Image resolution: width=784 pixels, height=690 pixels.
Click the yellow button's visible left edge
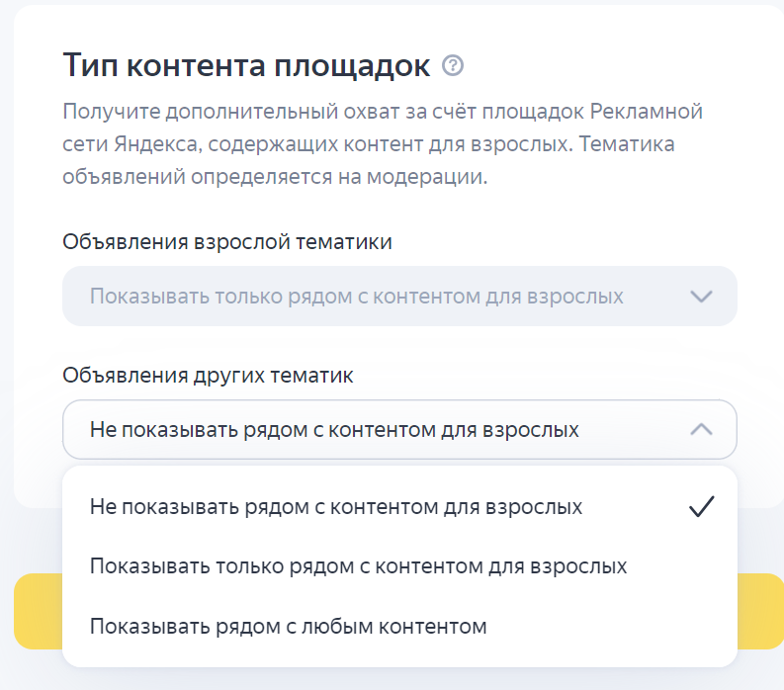point(38,611)
